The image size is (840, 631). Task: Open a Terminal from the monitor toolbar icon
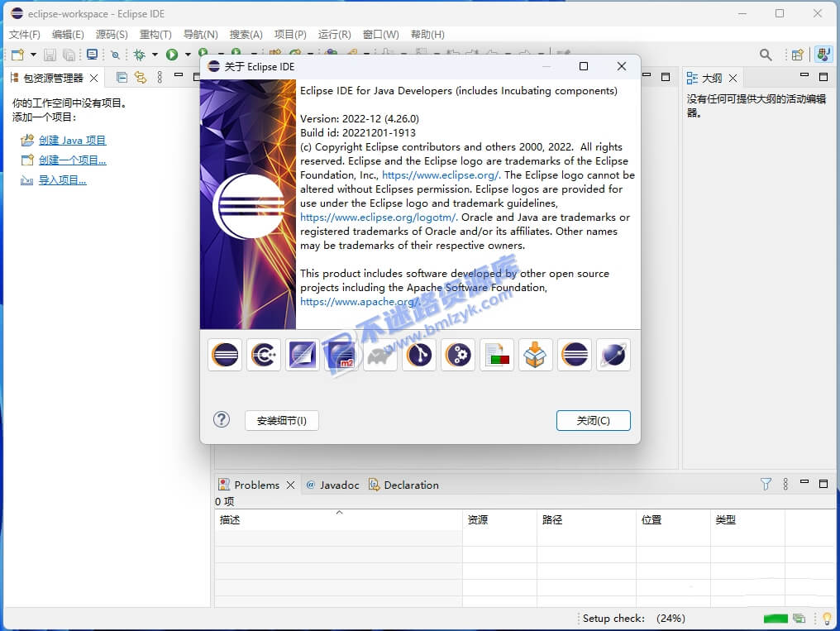click(92, 55)
